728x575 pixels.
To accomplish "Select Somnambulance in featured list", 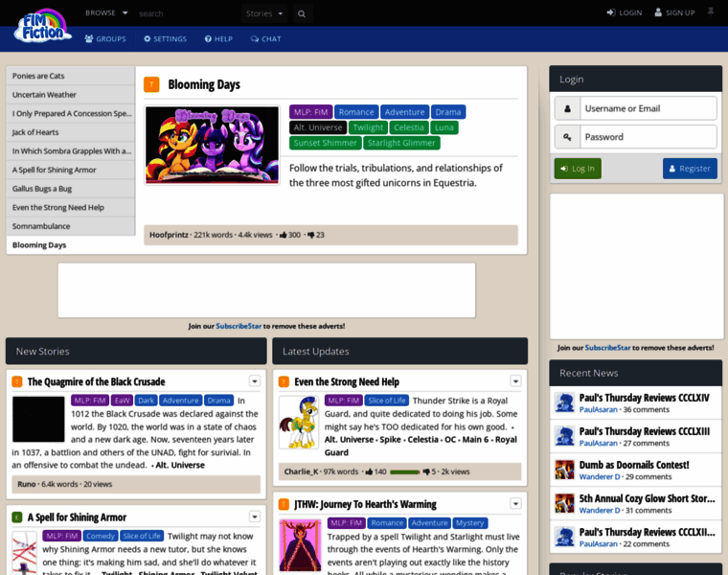I will click(x=71, y=226).
